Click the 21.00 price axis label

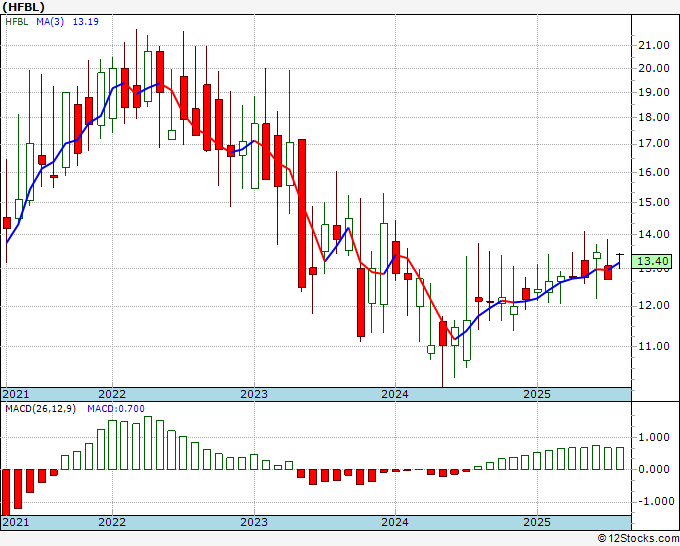[x=654, y=45]
